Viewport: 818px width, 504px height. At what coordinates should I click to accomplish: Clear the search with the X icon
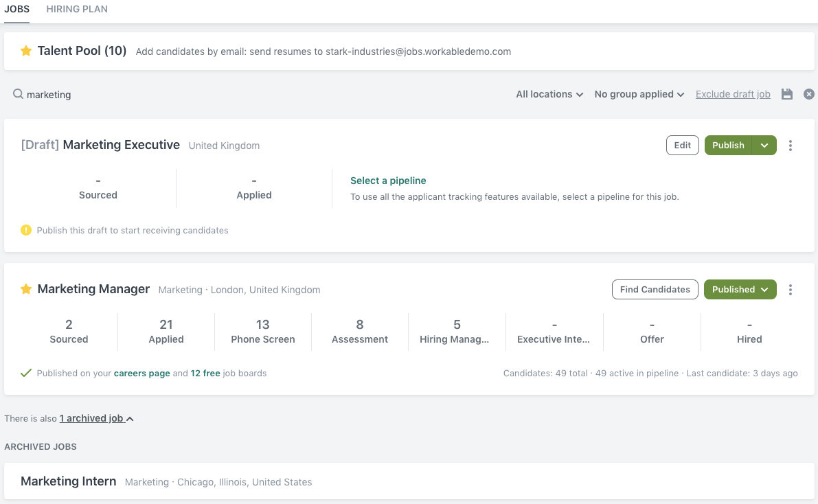click(809, 94)
